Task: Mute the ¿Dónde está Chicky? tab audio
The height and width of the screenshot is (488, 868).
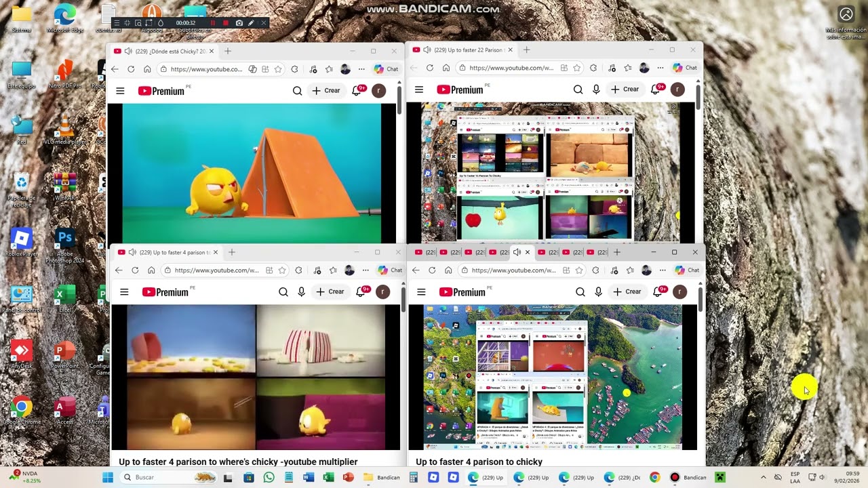Action: coord(128,51)
